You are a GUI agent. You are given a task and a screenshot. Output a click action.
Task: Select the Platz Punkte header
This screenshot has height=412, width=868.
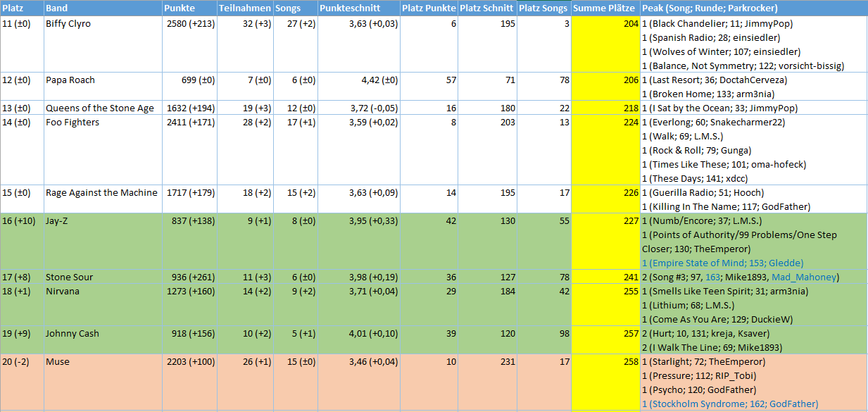429,8
